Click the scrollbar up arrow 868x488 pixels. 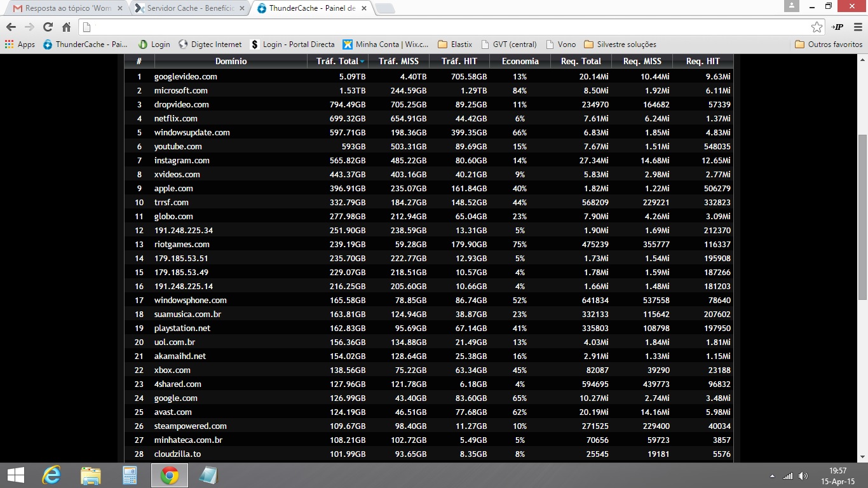pos(862,59)
